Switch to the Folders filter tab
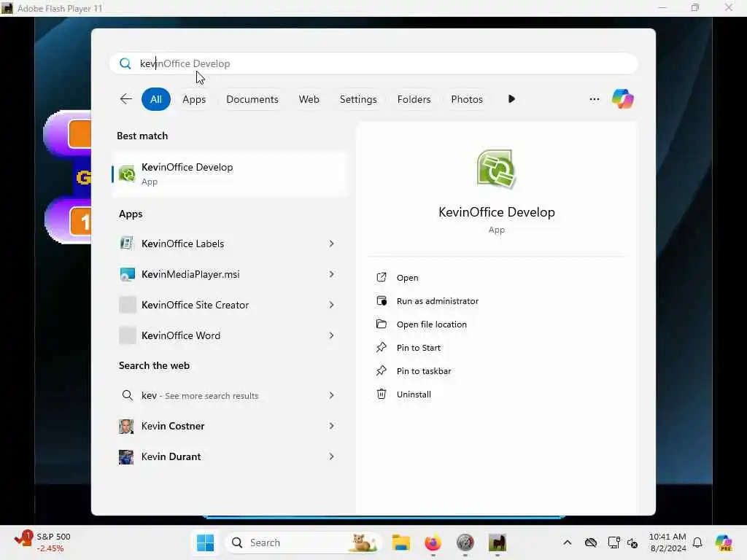The image size is (747, 560). pos(414,99)
